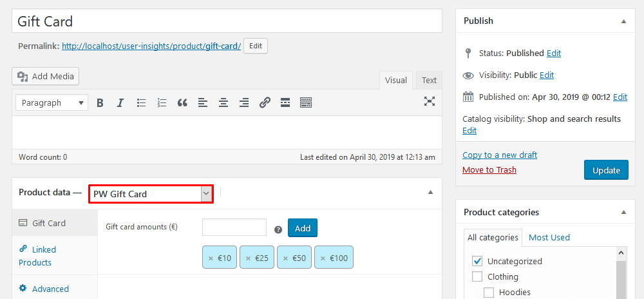Open the PW Gift Card product type dropdown
The width and height of the screenshot is (644, 299).
151,194
